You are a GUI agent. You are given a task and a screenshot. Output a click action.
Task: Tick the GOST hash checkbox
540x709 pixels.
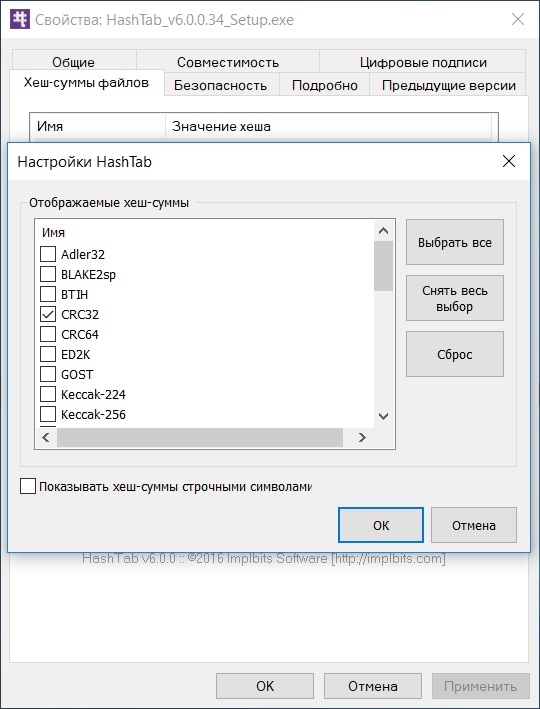pos(48,374)
